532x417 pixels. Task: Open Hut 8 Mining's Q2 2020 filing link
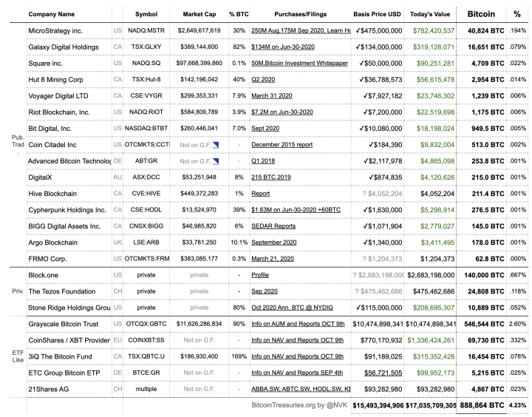264,79
